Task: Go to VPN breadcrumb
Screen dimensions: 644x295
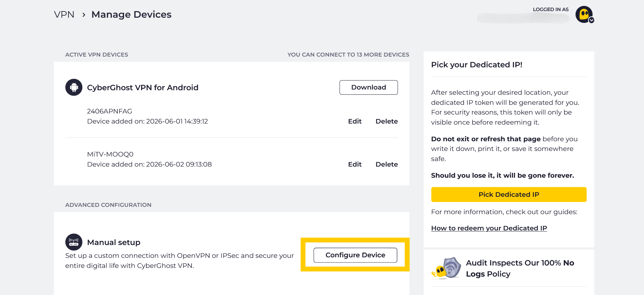Action: click(x=64, y=15)
